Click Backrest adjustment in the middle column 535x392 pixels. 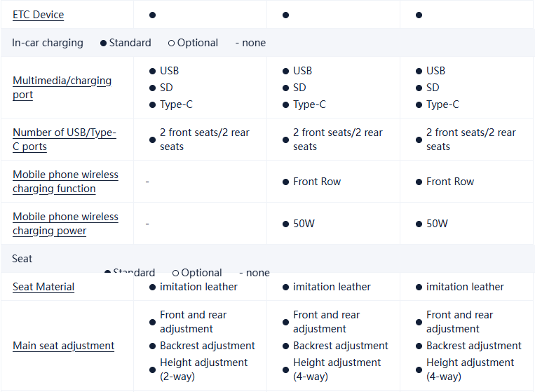coord(340,346)
